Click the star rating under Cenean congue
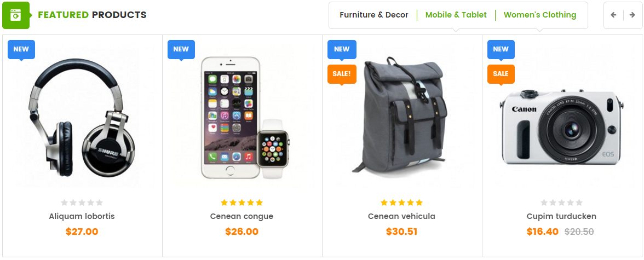 point(242,203)
